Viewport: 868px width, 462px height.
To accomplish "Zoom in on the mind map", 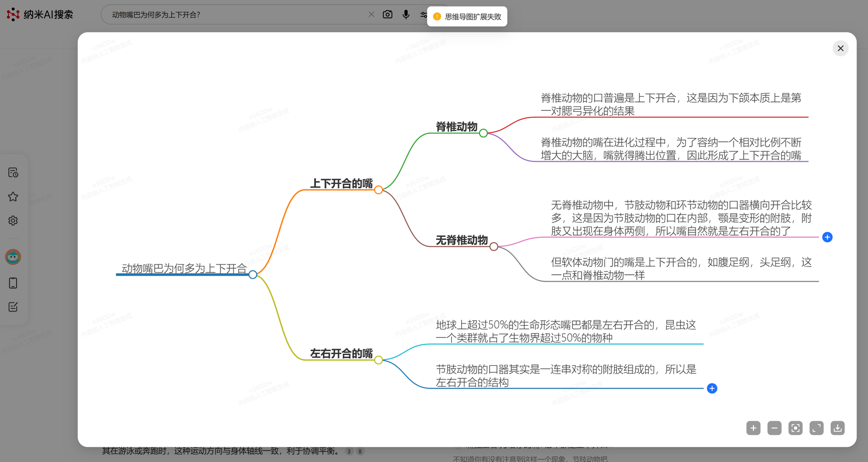I will (x=753, y=428).
